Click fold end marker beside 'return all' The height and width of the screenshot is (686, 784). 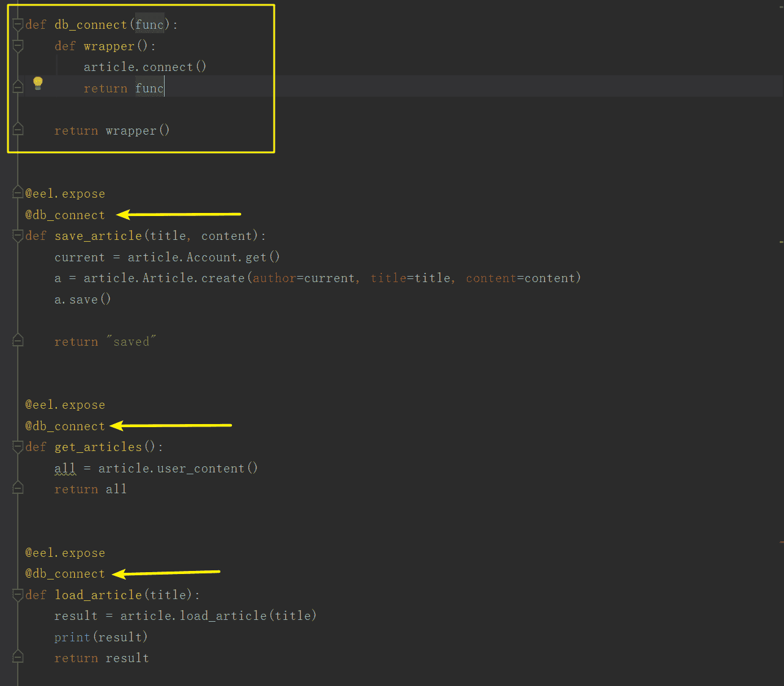(x=18, y=489)
